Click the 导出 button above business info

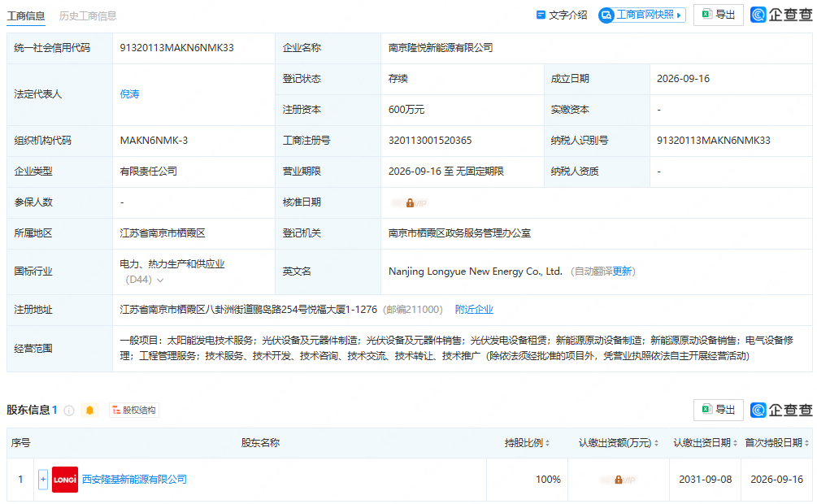pos(718,15)
